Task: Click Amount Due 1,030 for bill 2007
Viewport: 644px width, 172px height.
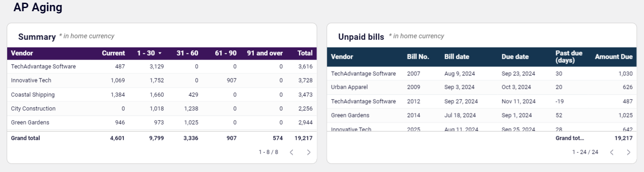Action: click(626, 73)
